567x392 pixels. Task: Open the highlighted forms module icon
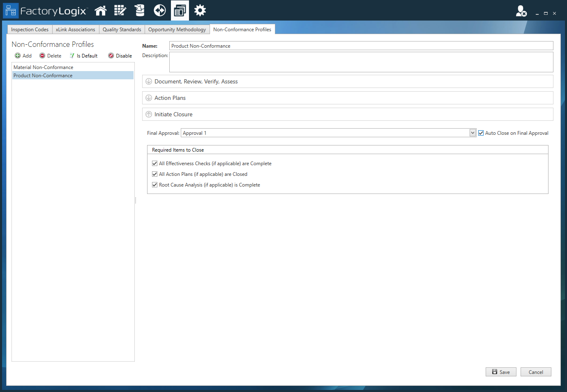[x=180, y=10]
